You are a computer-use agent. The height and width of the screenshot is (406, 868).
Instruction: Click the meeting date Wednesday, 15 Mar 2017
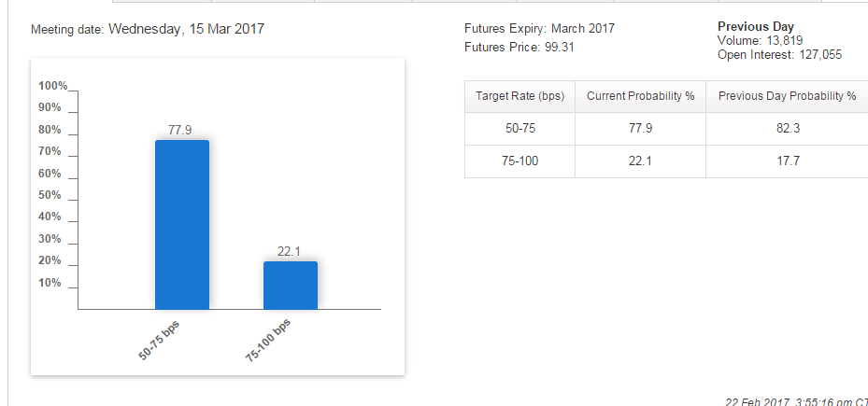pyautogui.click(x=186, y=29)
